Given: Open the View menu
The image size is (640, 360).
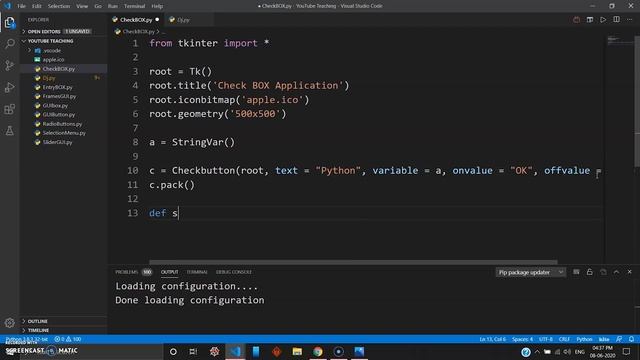Looking at the screenshot, I should coord(82,6).
